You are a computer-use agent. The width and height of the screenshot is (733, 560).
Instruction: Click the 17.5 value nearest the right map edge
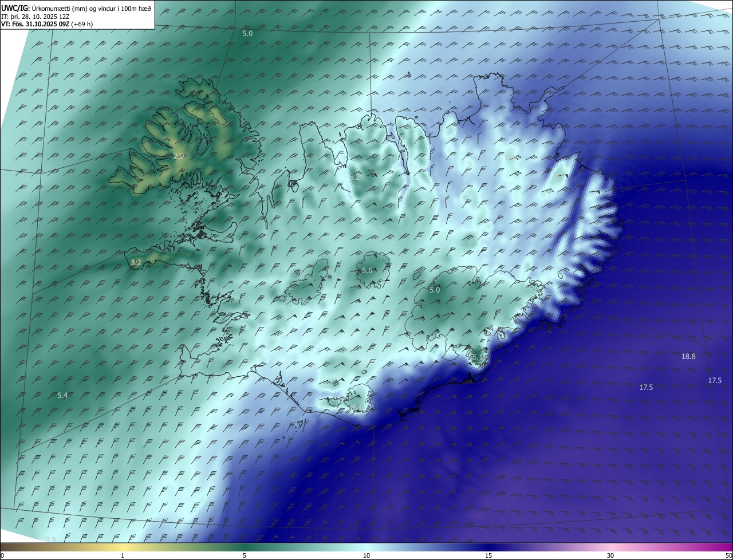coord(715,380)
